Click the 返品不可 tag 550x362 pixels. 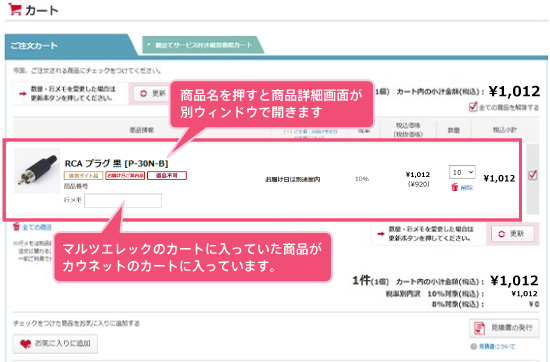click(167, 175)
